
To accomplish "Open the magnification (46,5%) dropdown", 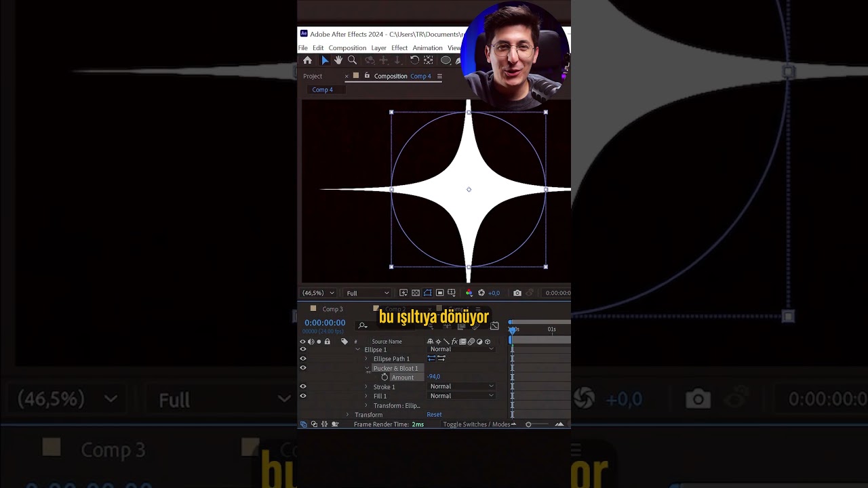I will [x=318, y=293].
